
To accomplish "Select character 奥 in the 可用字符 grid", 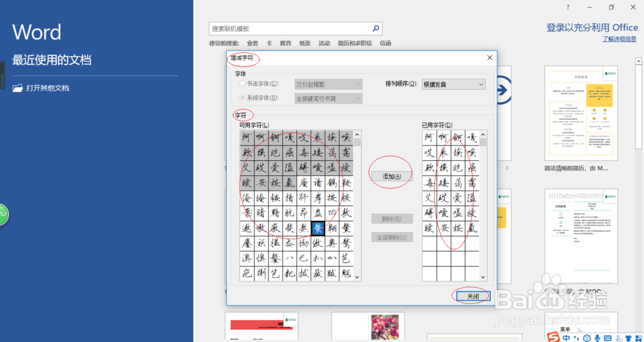I will (332, 243).
